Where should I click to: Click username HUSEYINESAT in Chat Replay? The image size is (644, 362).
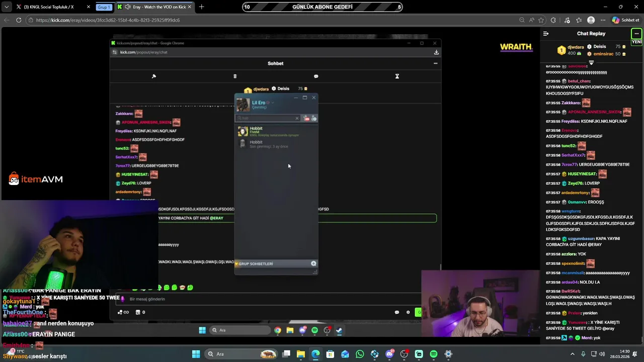[582, 174]
